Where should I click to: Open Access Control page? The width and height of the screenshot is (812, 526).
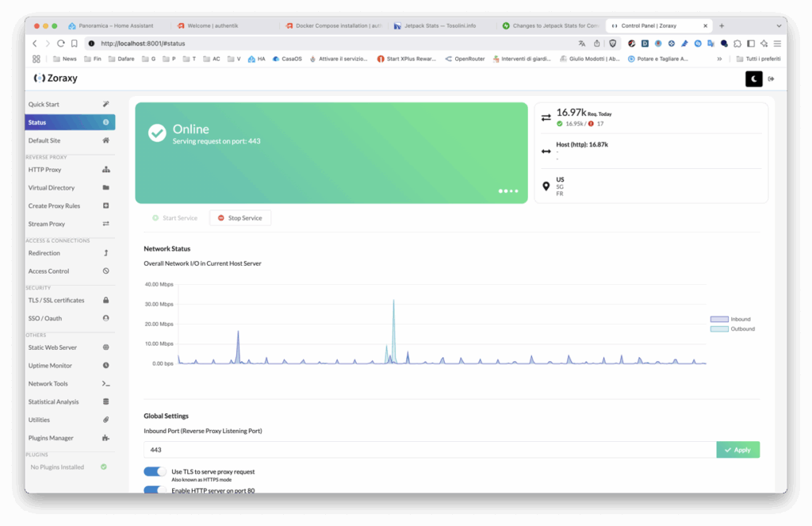(x=70, y=271)
